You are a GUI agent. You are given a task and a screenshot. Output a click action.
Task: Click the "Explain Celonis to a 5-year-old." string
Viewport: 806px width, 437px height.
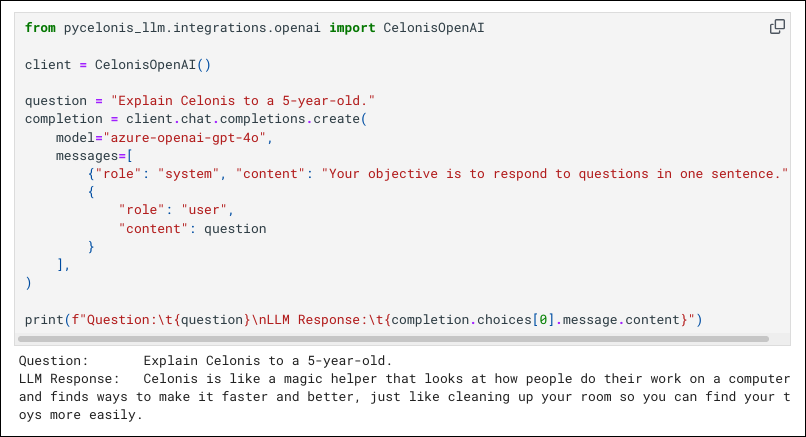243,101
